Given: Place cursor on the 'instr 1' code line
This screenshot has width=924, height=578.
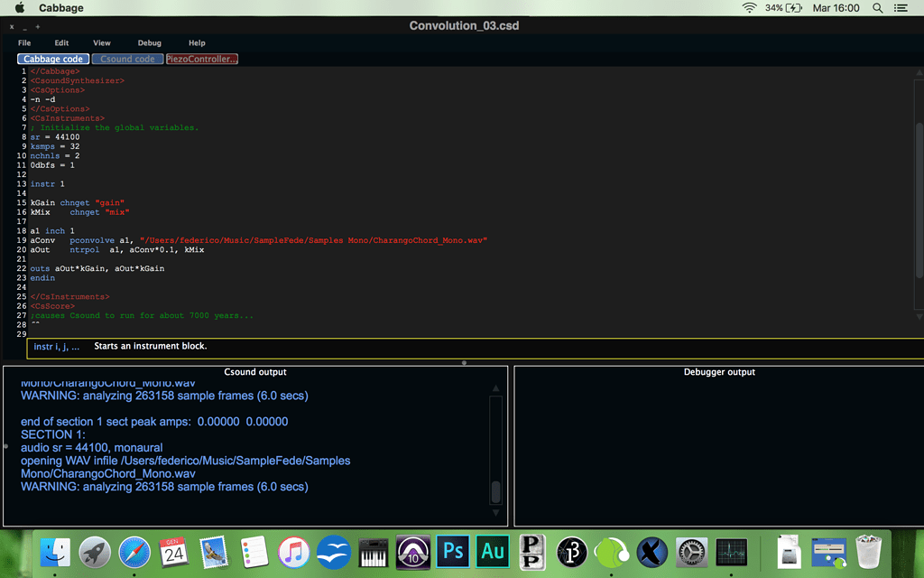Looking at the screenshot, I should click(47, 184).
